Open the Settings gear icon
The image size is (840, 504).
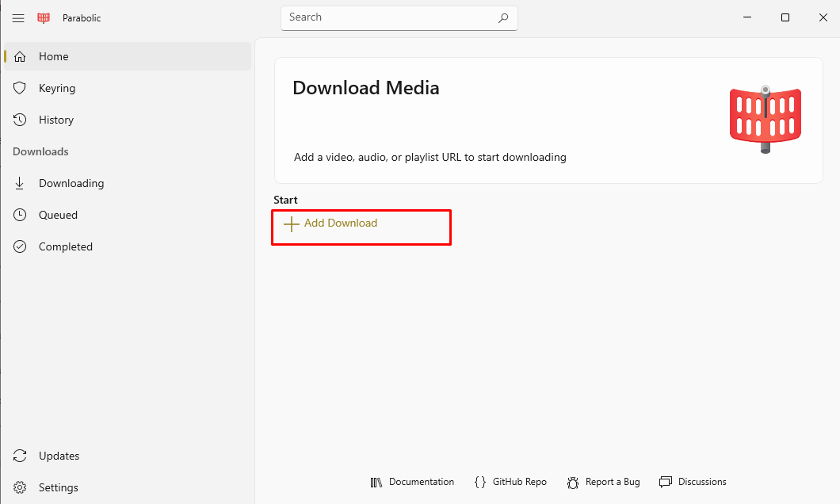18,487
